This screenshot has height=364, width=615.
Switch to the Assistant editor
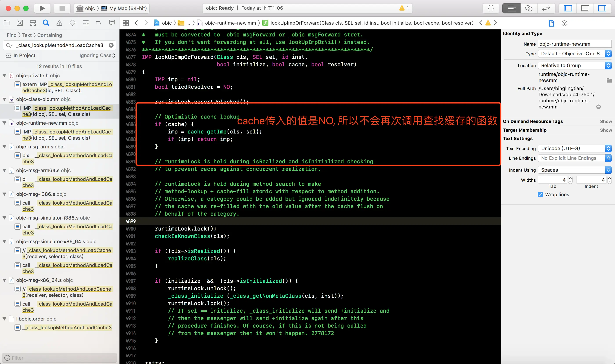pyautogui.click(x=529, y=8)
